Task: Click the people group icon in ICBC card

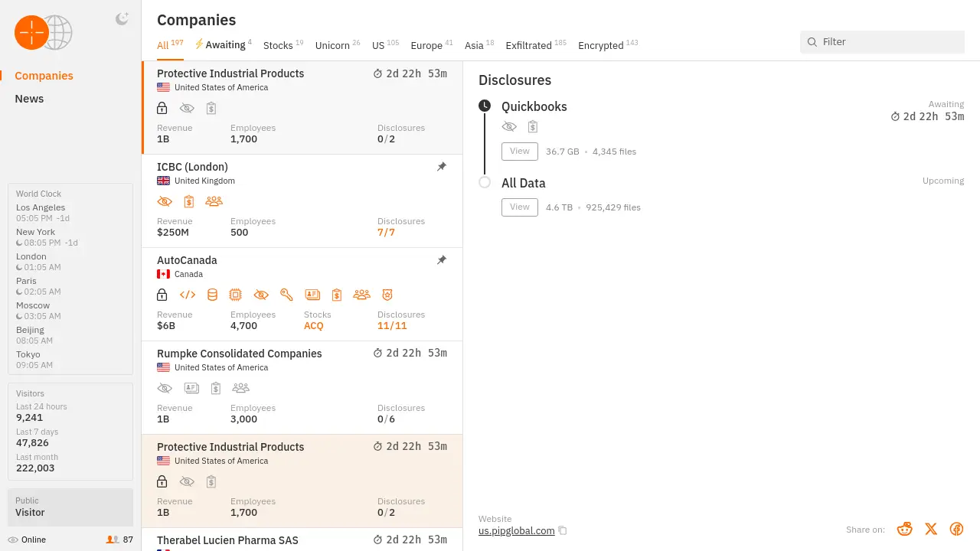Action: [214, 201]
